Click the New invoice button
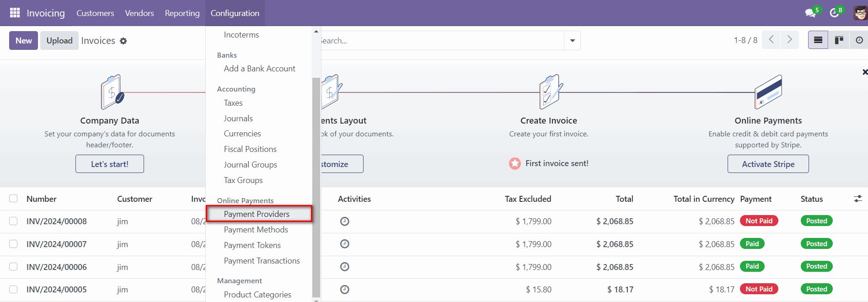This screenshot has width=868, height=302. [23, 41]
